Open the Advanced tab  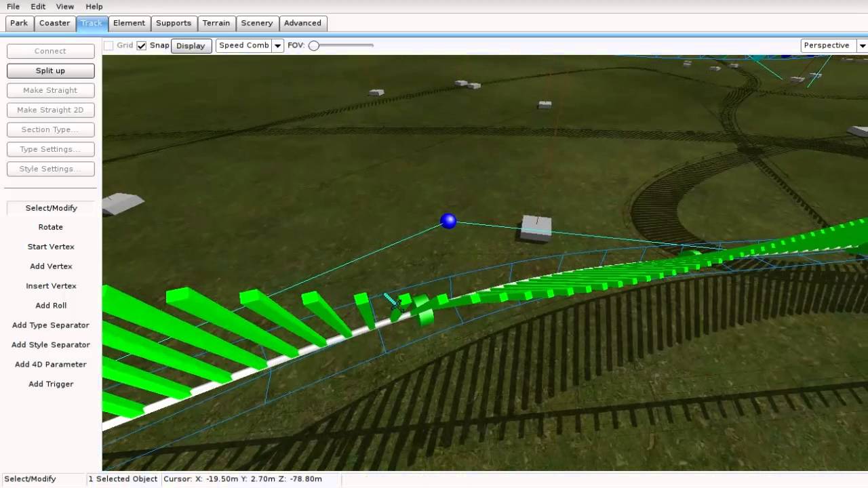pyautogui.click(x=302, y=23)
